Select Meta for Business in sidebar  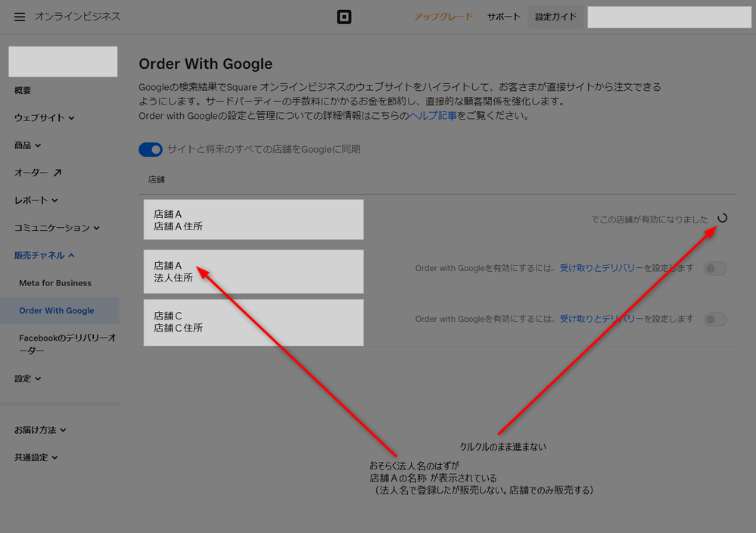coord(55,283)
